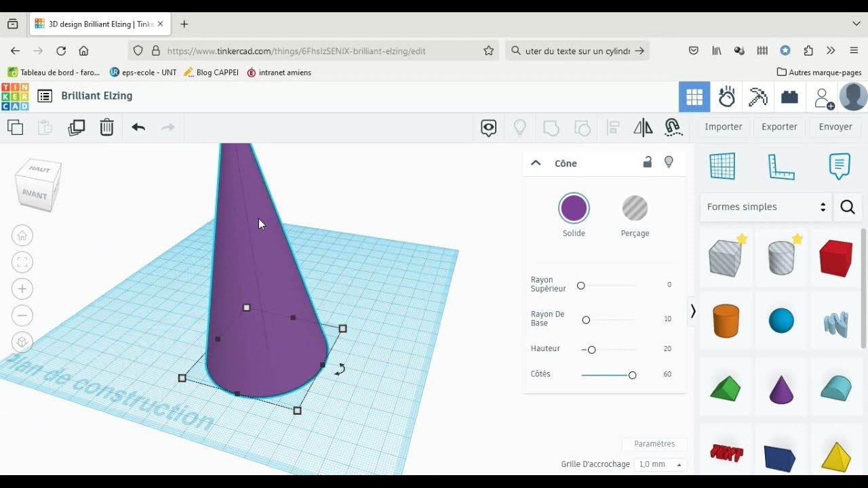Open the Autres marque-pages folder
Screen dimensions: 868x488
[x=819, y=73]
